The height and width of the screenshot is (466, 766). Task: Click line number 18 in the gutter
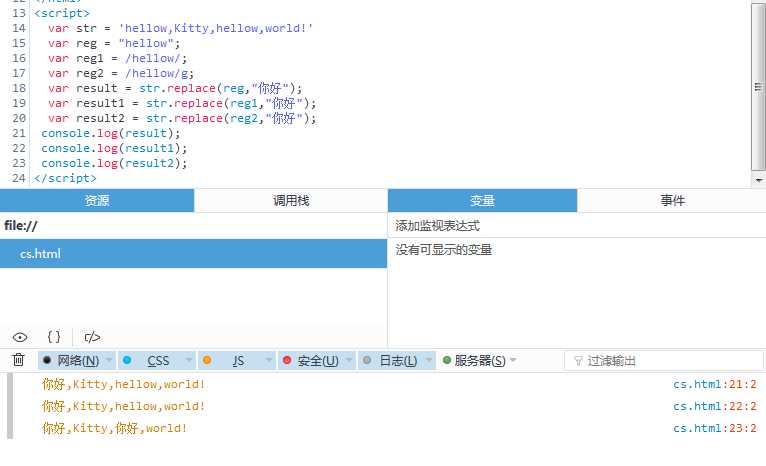(x=19, y=88)
